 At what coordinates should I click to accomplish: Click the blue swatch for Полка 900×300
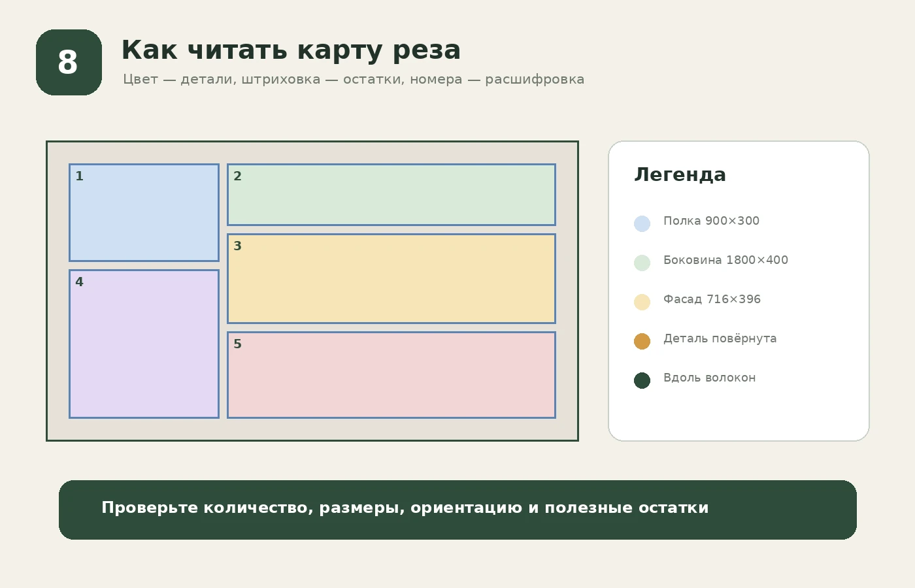[642, 223]
